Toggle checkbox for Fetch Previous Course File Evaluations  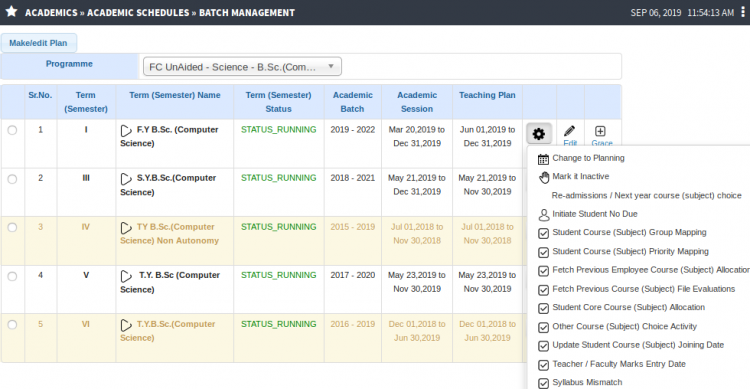click(x=543, y=290)
